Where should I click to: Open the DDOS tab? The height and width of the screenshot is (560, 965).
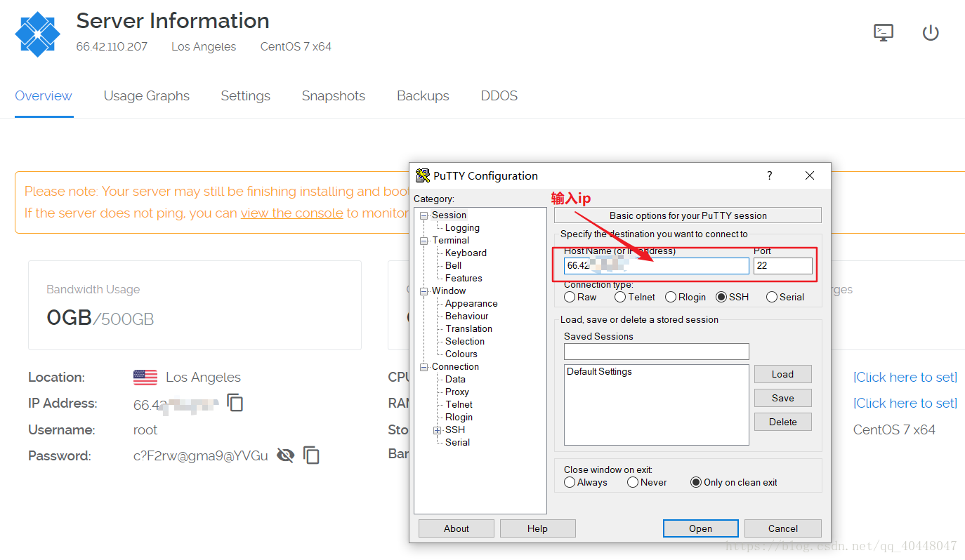click(x=499, y=96)
